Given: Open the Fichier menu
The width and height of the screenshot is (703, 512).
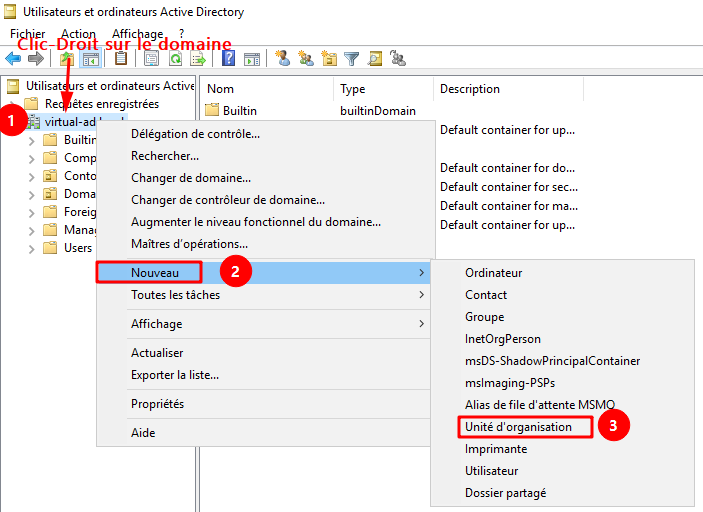Looking at the screenshot, I should tap(27, 34).
